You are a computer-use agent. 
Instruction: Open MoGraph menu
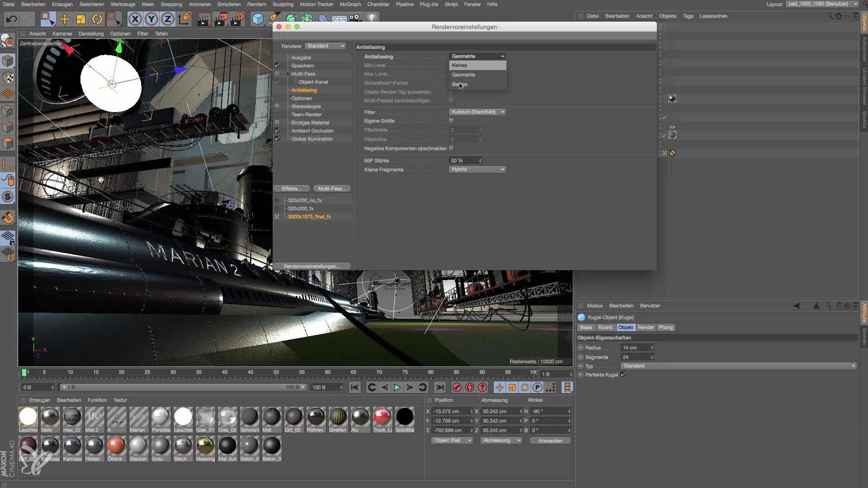350,4
